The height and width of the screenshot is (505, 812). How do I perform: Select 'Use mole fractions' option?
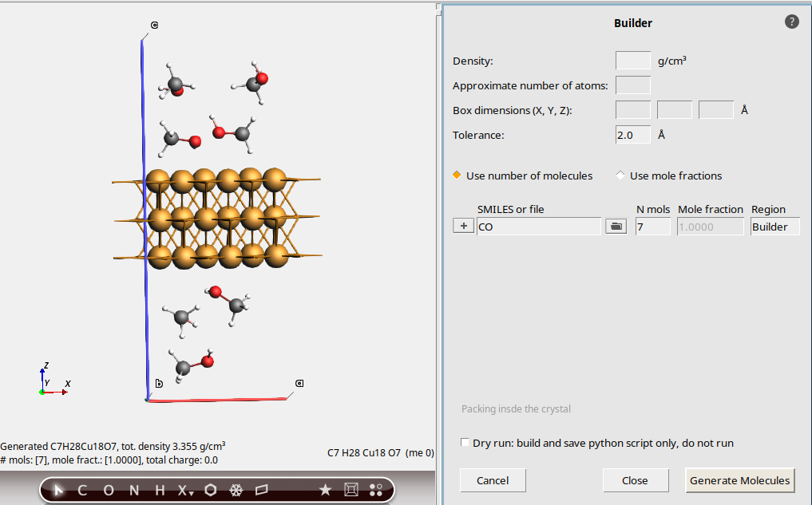(620, 176)
